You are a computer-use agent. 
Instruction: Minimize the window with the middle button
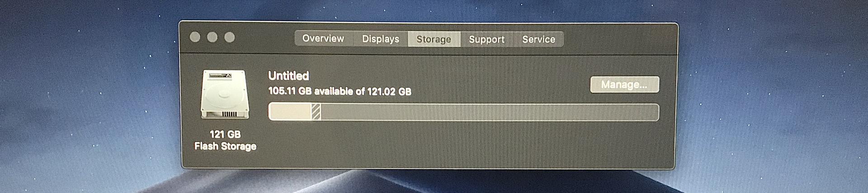[212, 37]
